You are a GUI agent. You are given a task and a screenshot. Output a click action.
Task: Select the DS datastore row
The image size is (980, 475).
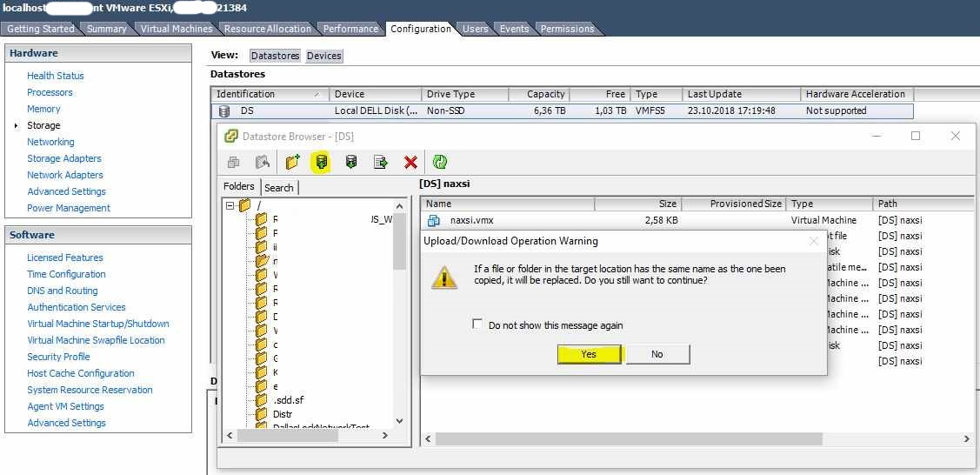tap(562, 111)
